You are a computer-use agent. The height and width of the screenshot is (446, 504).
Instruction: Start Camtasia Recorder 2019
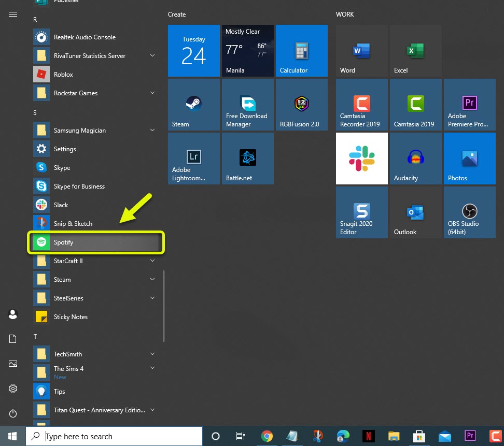pyautogui.click(x=361, y=104)
